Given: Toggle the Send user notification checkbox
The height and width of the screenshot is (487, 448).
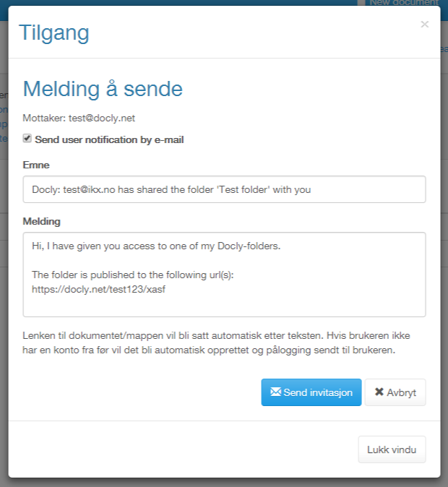Looking at the screenshot, I should 27,138.
